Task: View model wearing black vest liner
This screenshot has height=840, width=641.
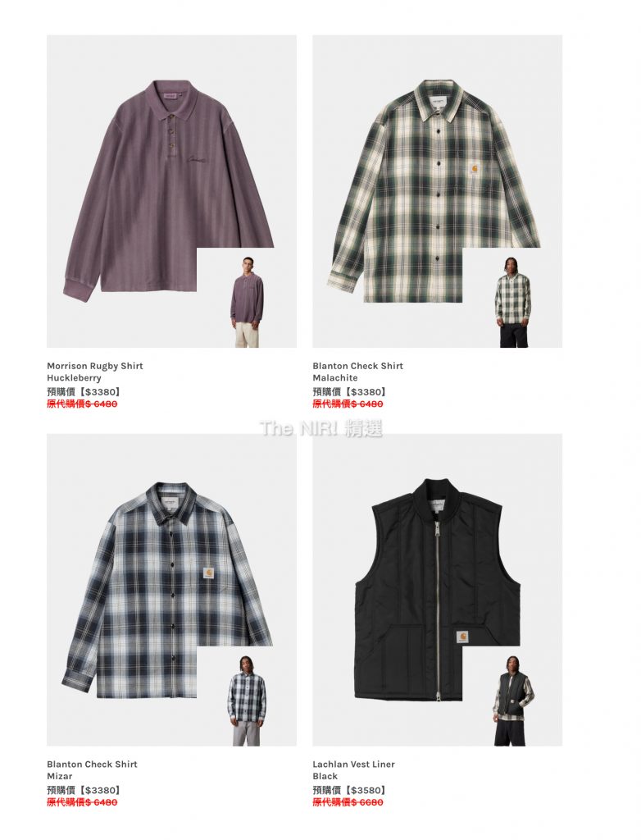Action: 512,701
